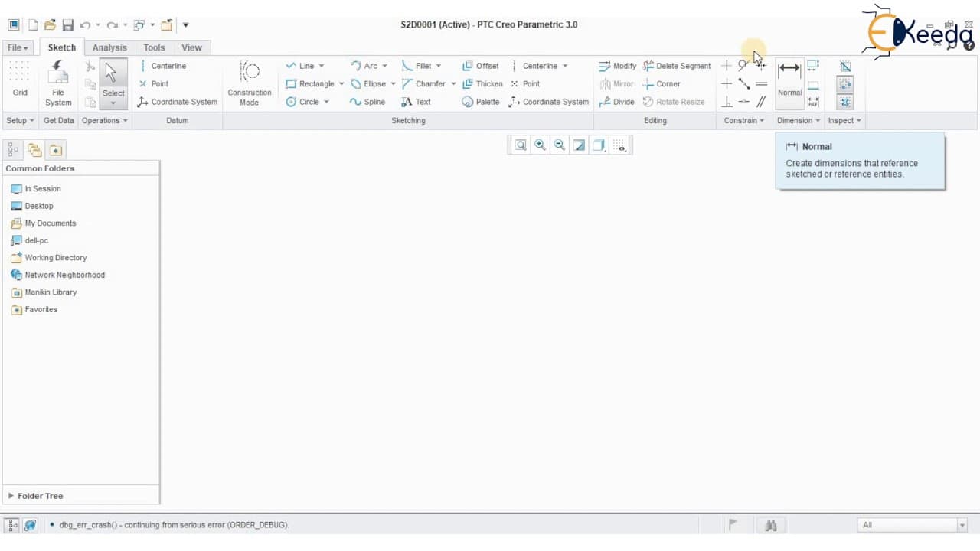
Task: Click the Modify tool
Action: pos(618,66)
